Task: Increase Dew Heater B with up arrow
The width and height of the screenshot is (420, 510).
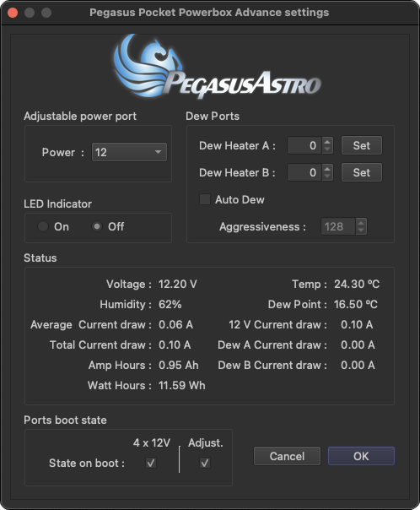Action: [327, 169]
